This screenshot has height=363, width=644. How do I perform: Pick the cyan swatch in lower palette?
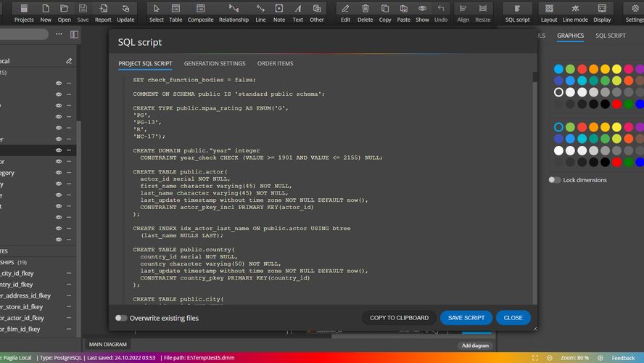(x=582, y=139)
